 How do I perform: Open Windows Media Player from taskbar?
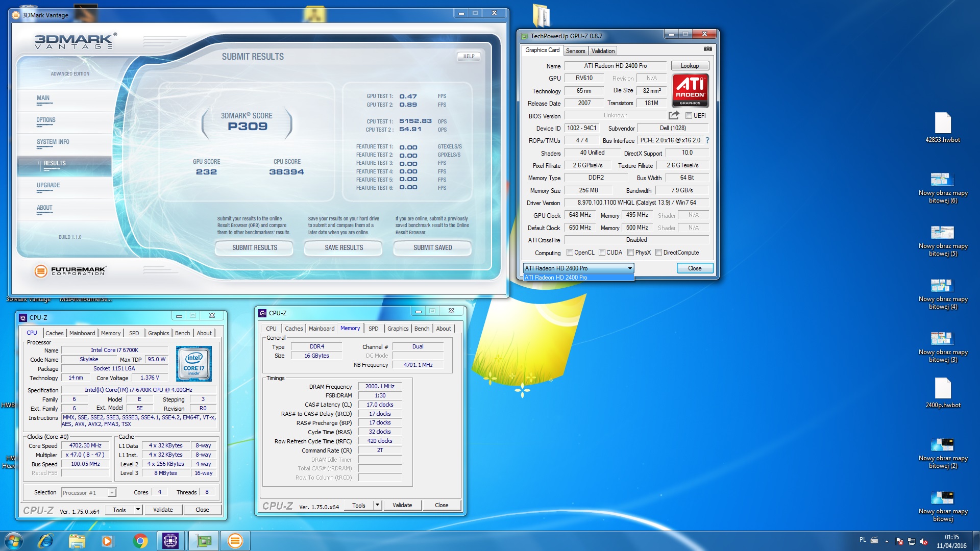point(107,541)
